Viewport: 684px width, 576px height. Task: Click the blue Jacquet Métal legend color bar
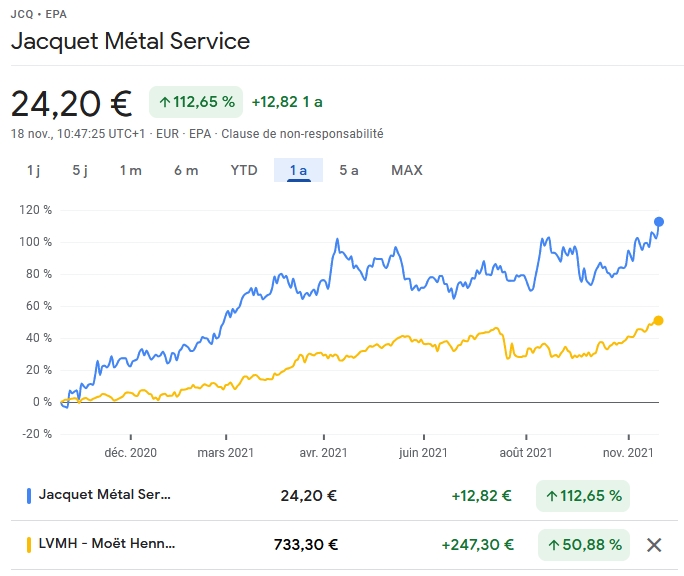pos(29,495)
